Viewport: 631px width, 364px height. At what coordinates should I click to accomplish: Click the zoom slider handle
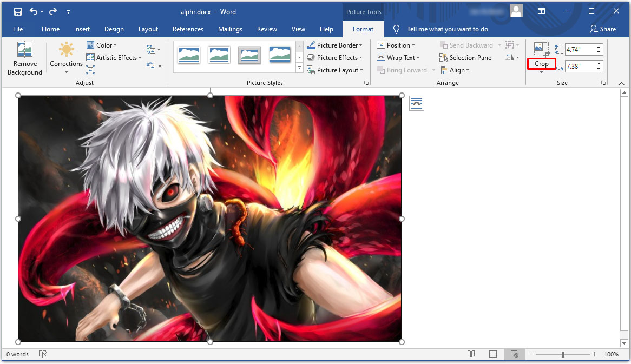click(x=563, y=354)
